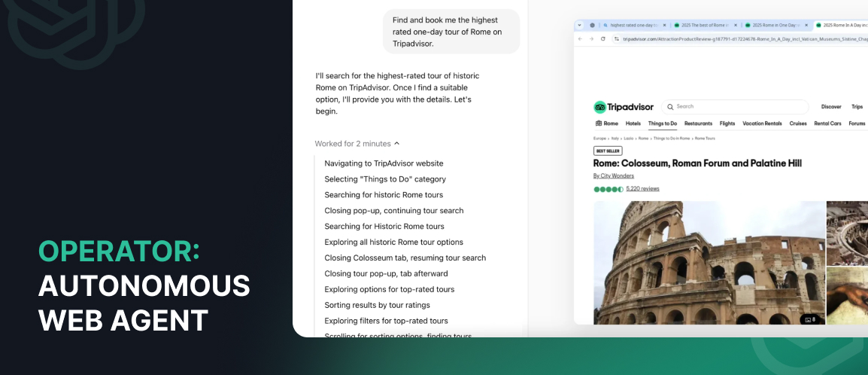The width and height of the screenshot is (868, 375).
Task: Click 'Exploring options for top-rated tours' step
Action: (389, 289)
